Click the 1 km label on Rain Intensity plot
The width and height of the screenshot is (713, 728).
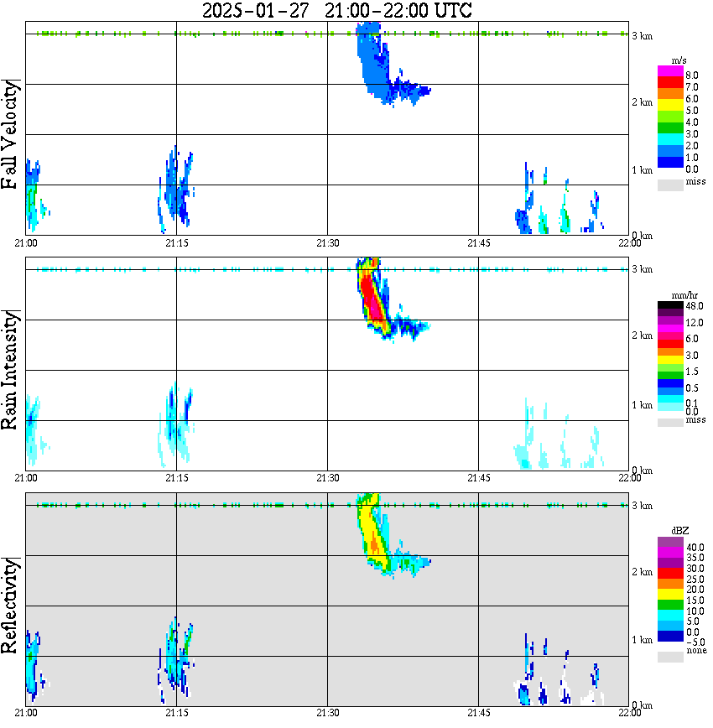[642, 405]
